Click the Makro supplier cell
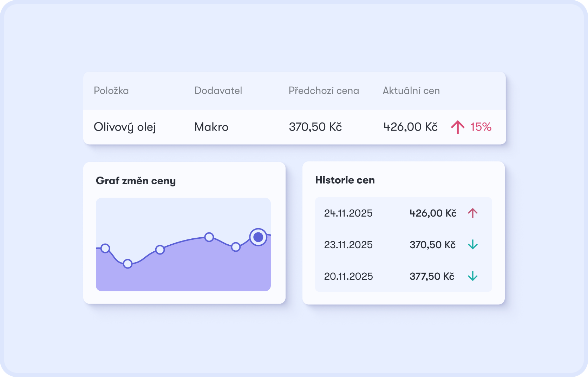 (x=211, y=127)
